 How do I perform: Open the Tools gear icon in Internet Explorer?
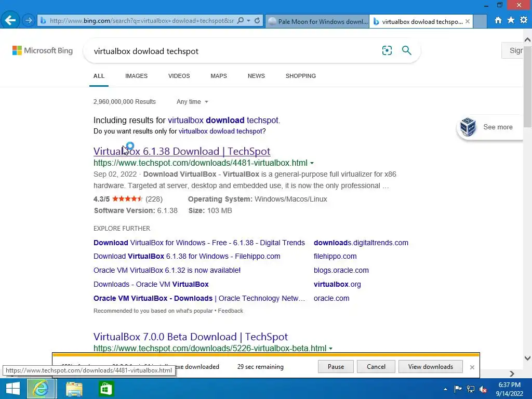tap(524, 20)
